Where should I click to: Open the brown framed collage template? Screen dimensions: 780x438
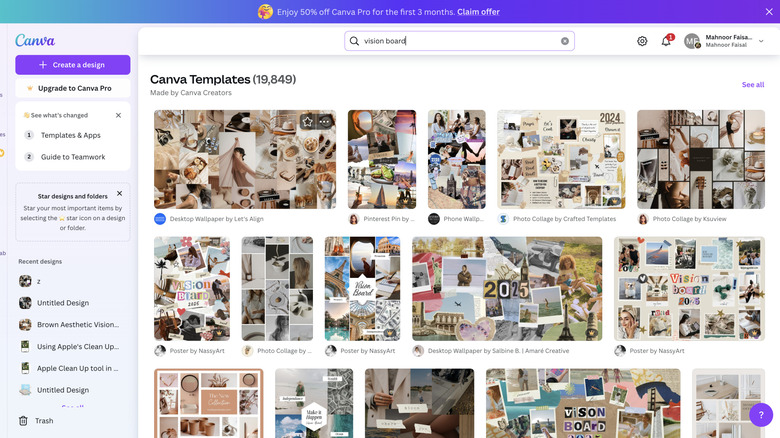208,403
